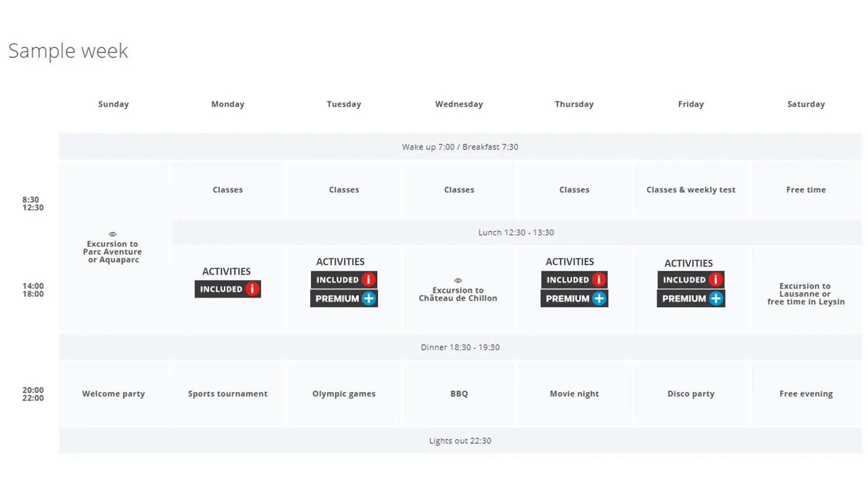Open Excursion to Château de Chillon link

pyautogui.click(x=458, y=294)
